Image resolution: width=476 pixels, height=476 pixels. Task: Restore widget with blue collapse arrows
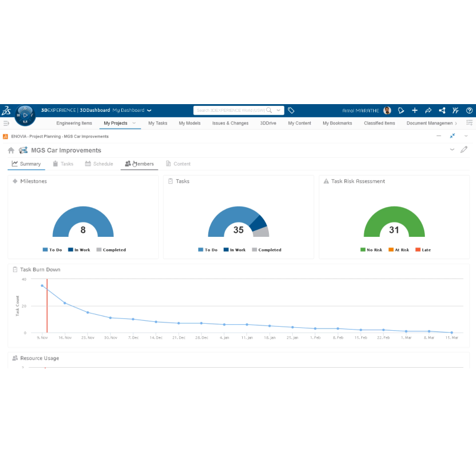pos(452,136)
